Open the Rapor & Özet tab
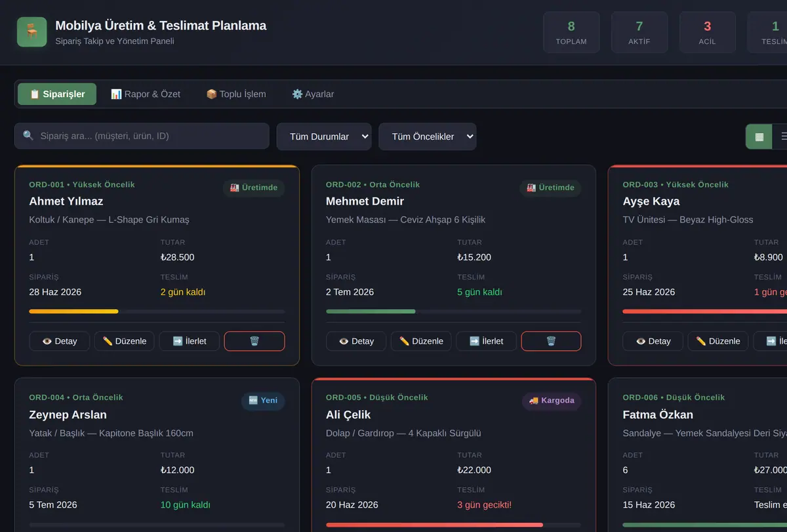This screenshot has height=532, width=787. pos(146,94)
